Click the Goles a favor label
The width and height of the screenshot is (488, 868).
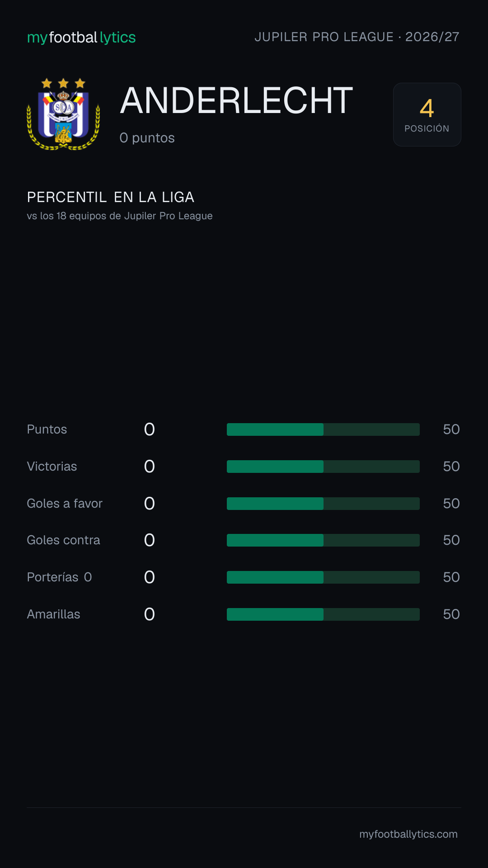point(65,504)
